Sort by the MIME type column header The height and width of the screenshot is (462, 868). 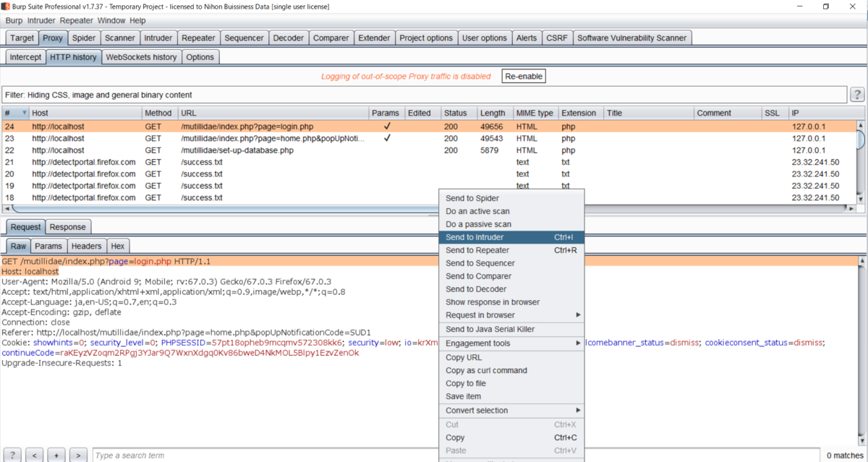pyautogui.click(x=535, y=114)
